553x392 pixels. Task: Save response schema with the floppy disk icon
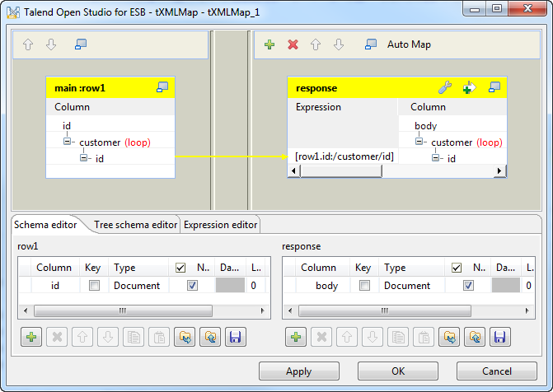point(500,337)
